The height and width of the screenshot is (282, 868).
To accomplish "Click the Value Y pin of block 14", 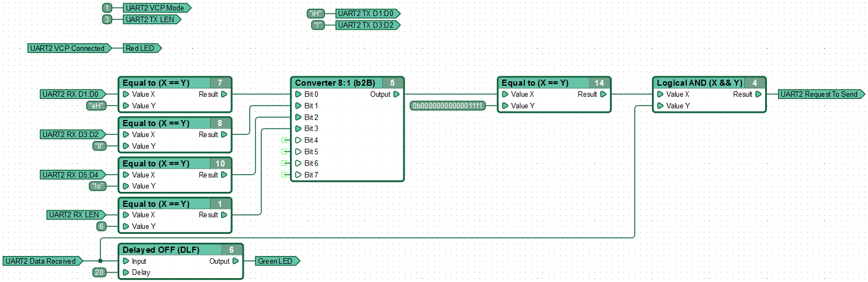I will pos(505,106).
